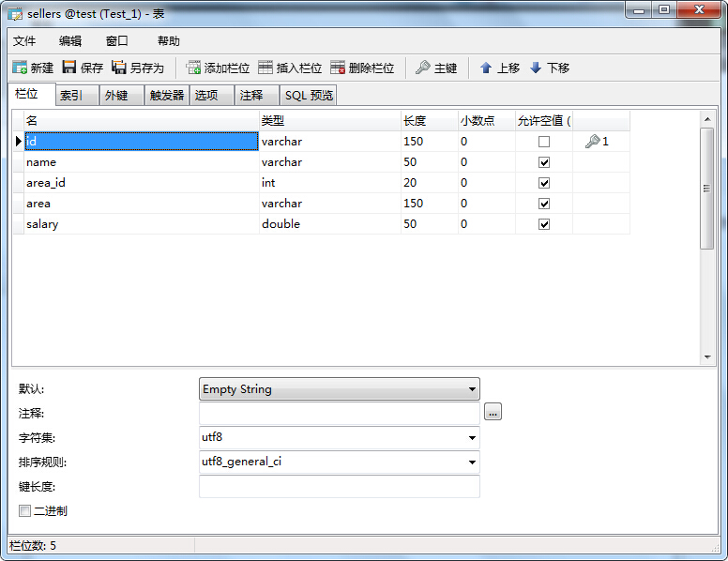
Task: Click the length 150 cell of id row
Action: tap(430, 141)
